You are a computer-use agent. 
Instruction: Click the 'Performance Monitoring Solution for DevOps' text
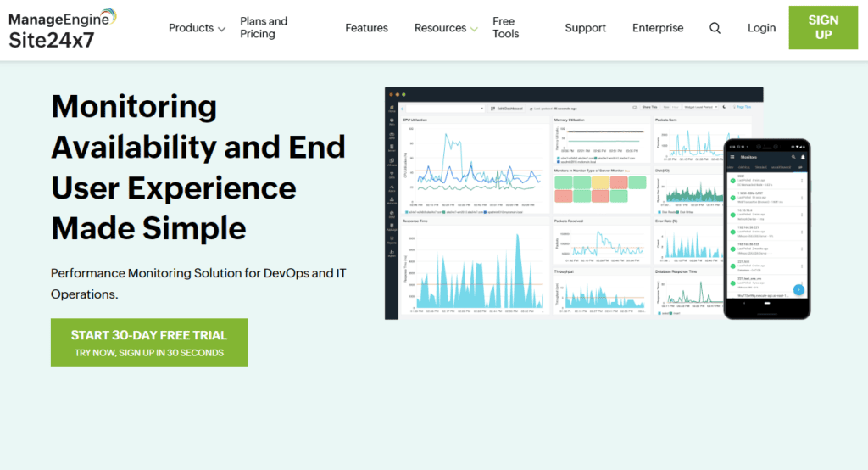tap(198, 283)
